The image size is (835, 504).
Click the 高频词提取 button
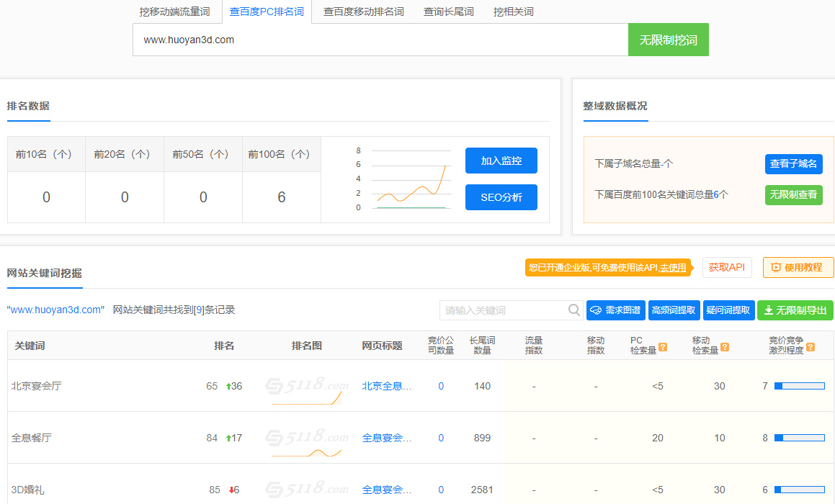point(674,310)
